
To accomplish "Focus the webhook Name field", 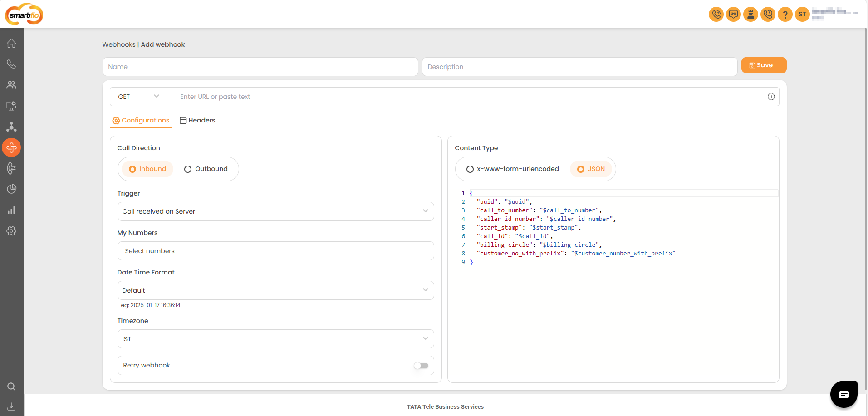I will [x=260, y=67].
